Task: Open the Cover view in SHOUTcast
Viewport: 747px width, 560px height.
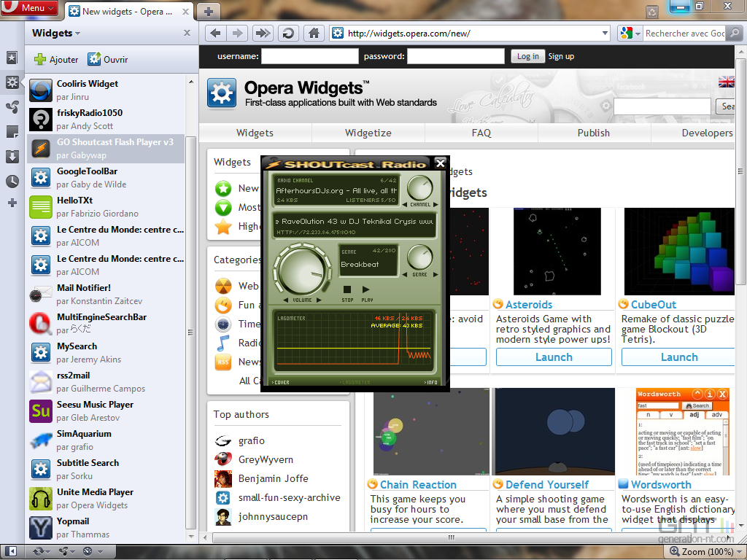Action: point(281,382)
